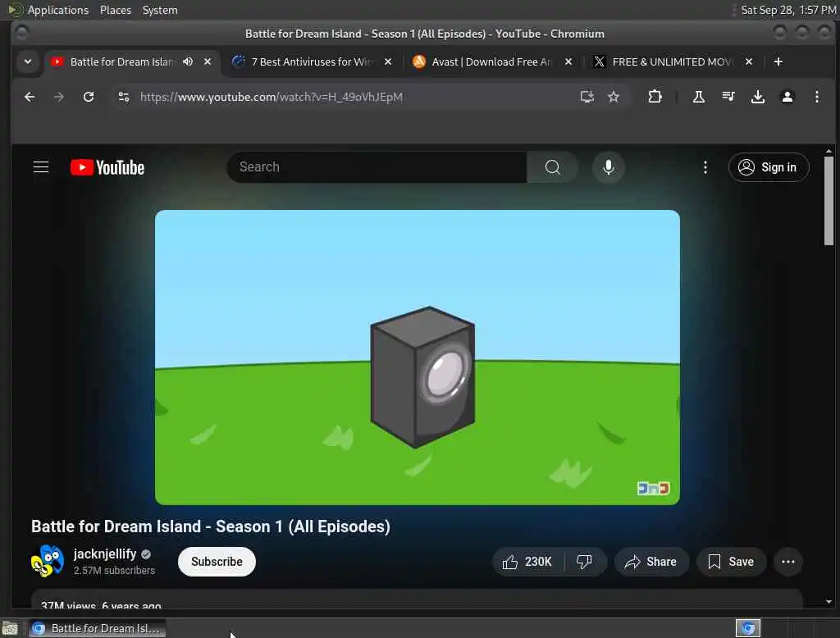Screen dimensions: 840x638
Task: Open media controls toolbar icon
Action: click(x=728, y=97)
